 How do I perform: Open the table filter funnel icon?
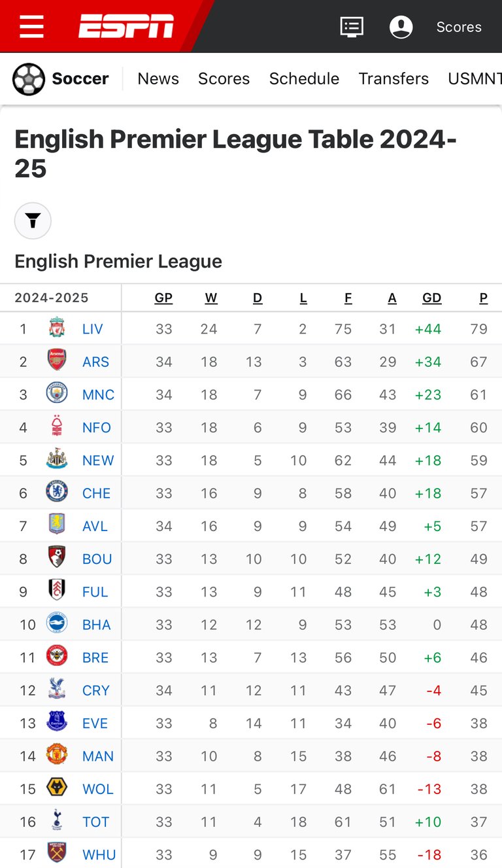coord(33,221)
